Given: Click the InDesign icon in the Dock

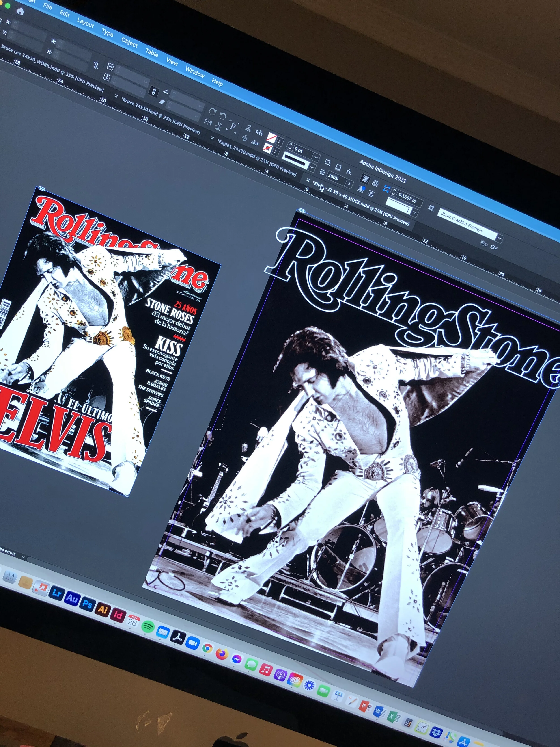Looking at the screenshot, I should tap(118, 615).
